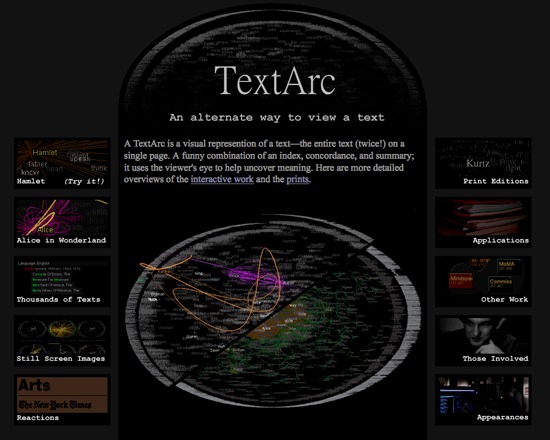Click the TextArc title heading
The width and height of the screenshot is (550, 440).
click(275, 80)
